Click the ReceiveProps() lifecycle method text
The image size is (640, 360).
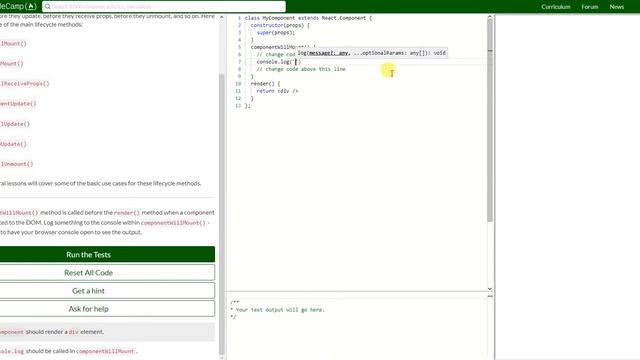pos(24,84)
